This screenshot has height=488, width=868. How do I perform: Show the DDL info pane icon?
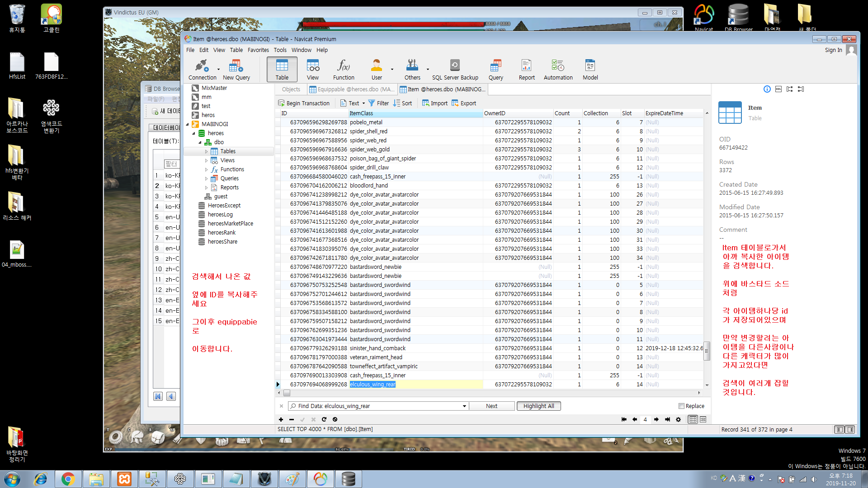778,89
